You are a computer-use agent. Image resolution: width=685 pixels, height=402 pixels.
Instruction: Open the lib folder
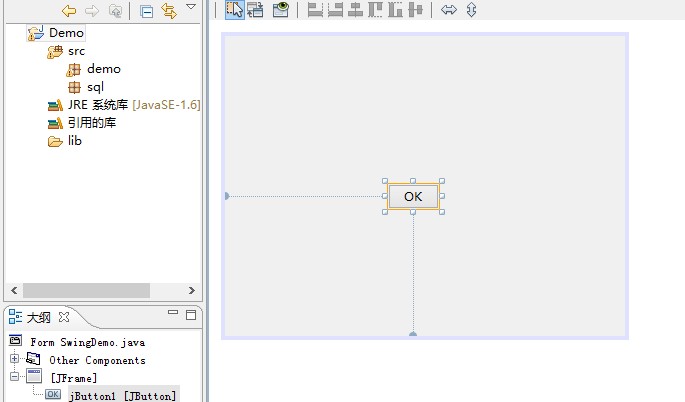coord(74,141)
